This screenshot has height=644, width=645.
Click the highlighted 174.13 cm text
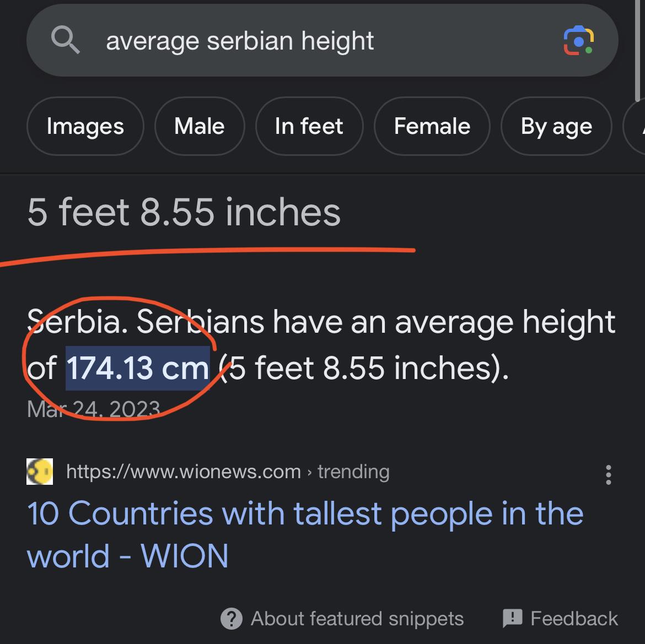tap(138, 368)
